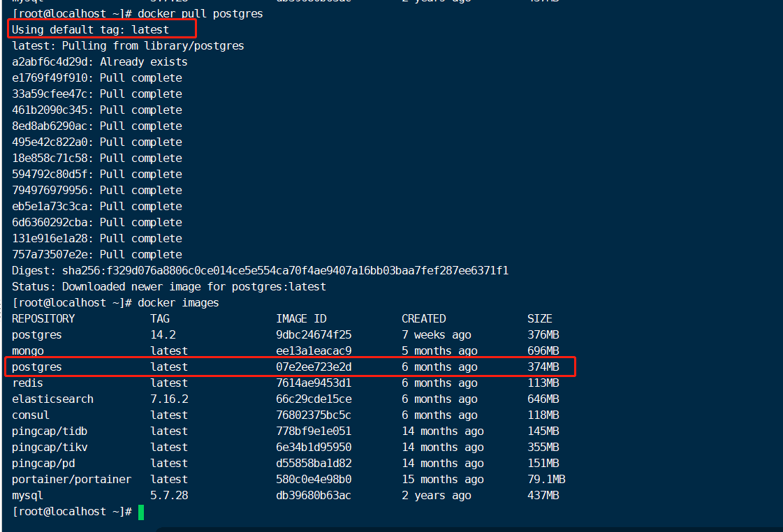Click layer line '6d6360292cba: Pull complete'
Screen dimensions: 783x532
97,222
